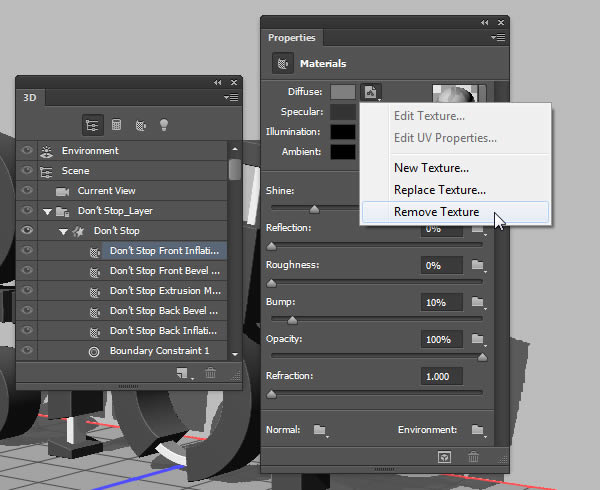Select Don't Stop Front Inflation material row

point(132,251)
